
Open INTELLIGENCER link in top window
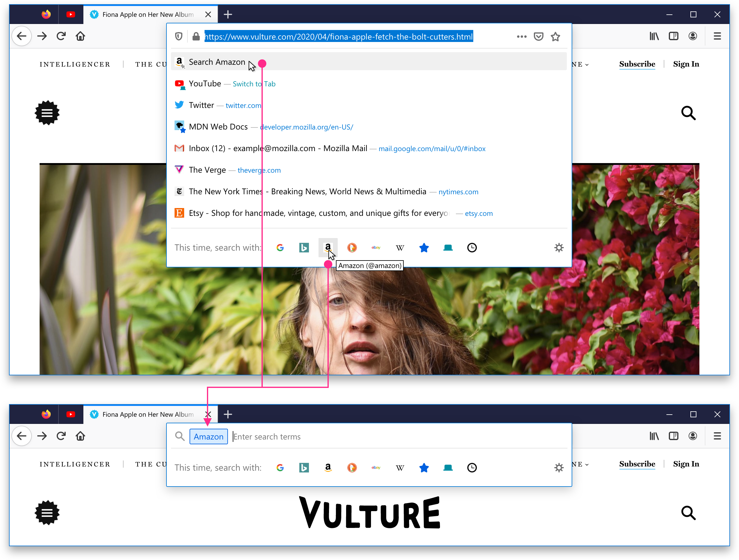[75, 64]
